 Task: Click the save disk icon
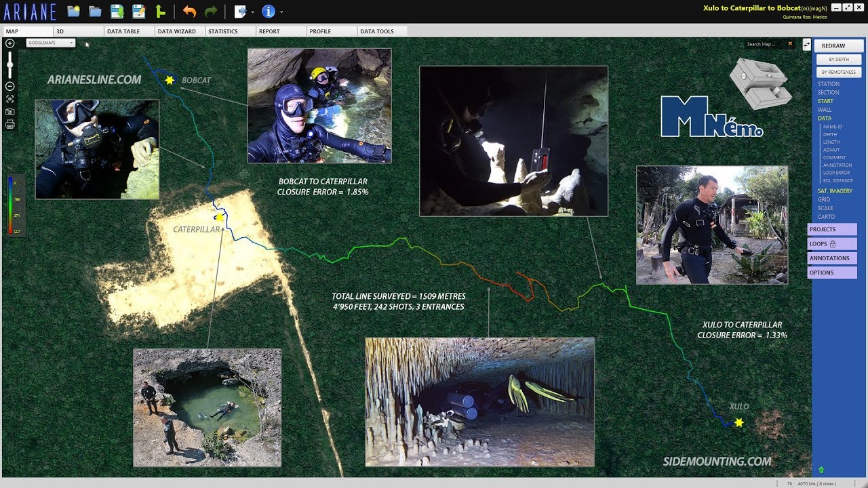pyautogui.click(x=117, y=11)
